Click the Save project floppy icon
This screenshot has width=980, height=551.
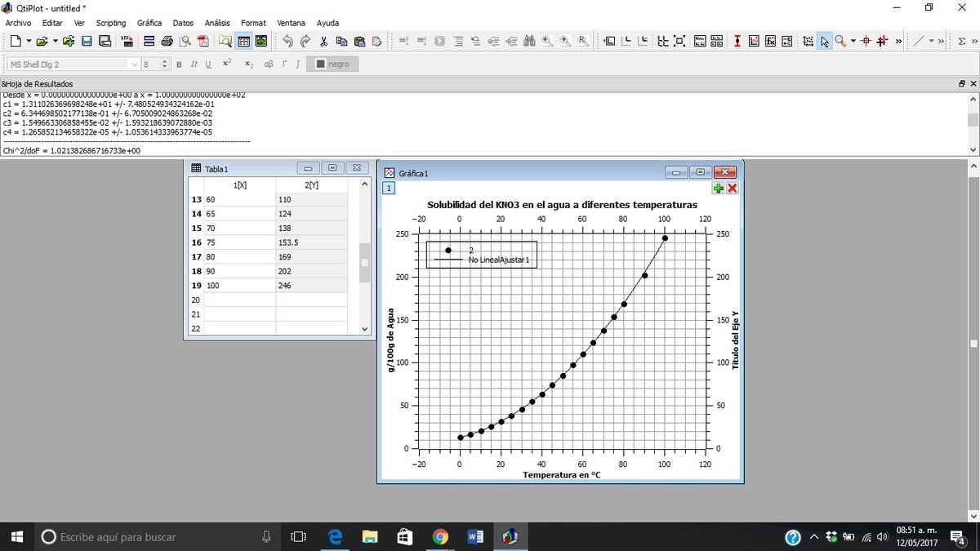coord(87,41)
